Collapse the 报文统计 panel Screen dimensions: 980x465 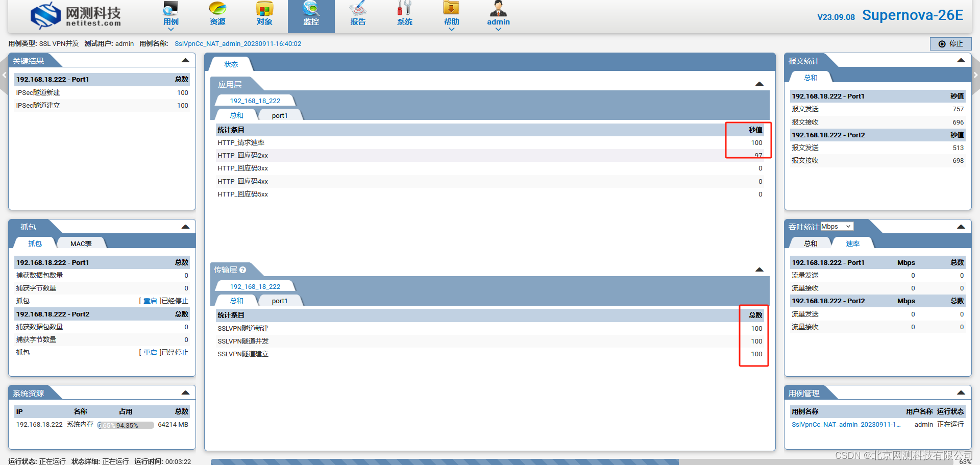pos(961,61)
